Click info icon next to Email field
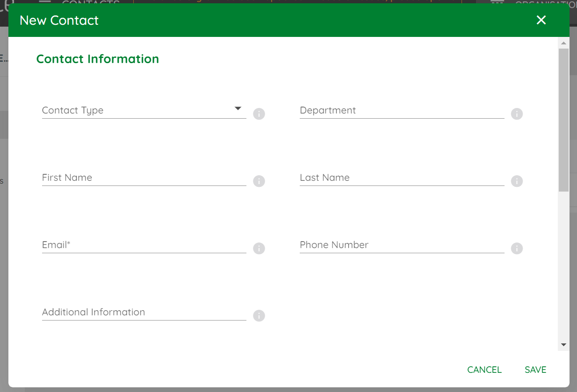This screenshot has width=577, height=392. tap(259, 249)
